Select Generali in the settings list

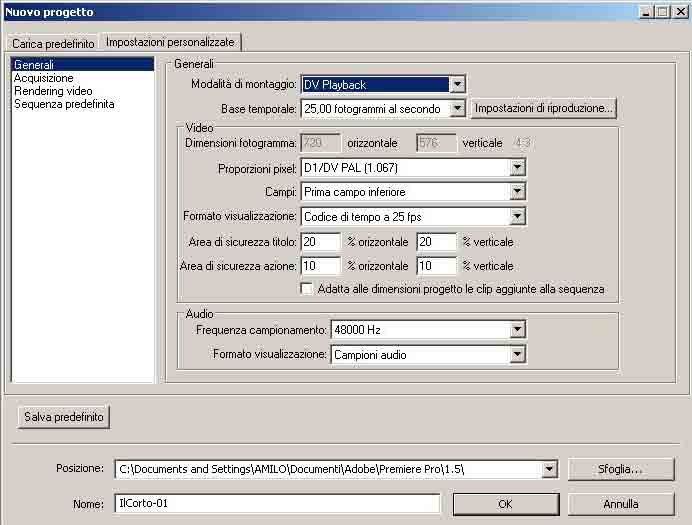83,64
